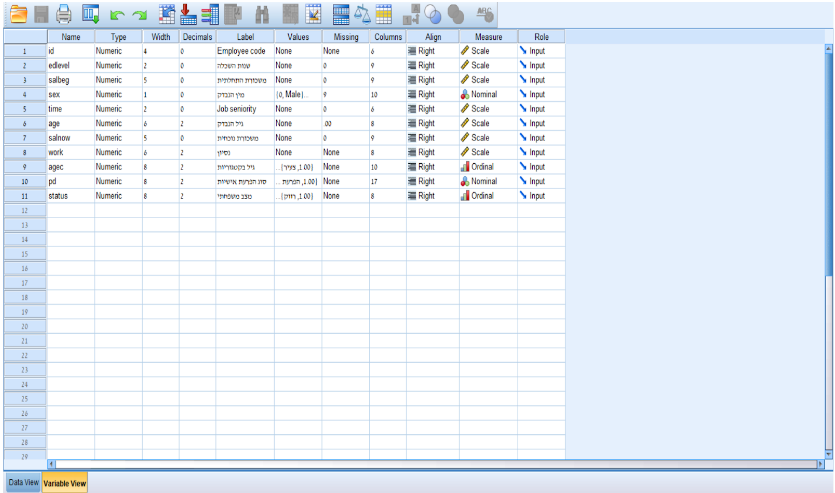
Task: Click the Insert Variable icon
Action: [313, 14]
